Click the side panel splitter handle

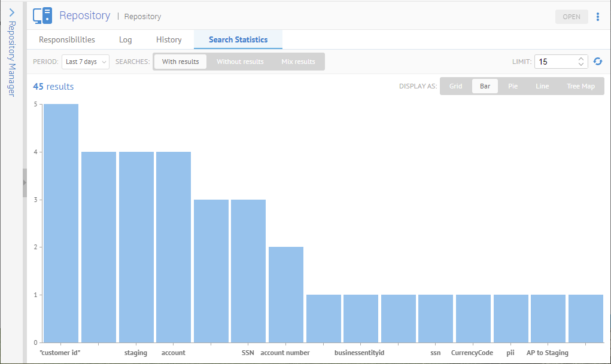(x=25, y=182)
